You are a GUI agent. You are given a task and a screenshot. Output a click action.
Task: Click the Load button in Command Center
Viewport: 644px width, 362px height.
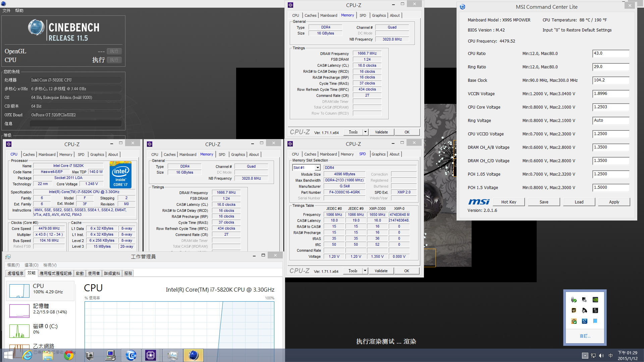pos(579,202)
